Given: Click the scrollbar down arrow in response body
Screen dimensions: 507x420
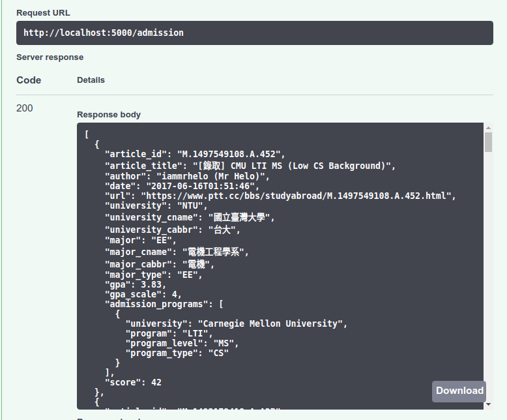Looking at the screenshot, I should point(488,404).
